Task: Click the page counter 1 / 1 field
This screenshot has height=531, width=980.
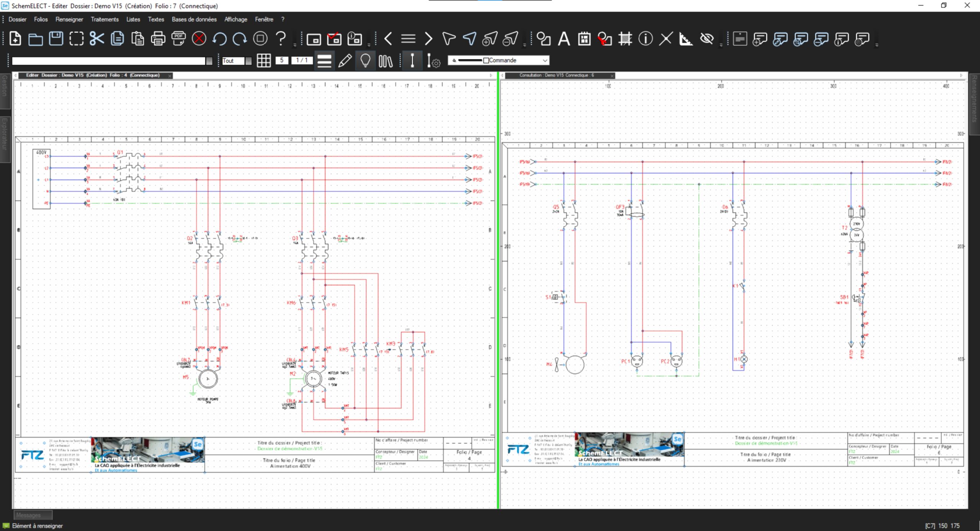Action: tap(302, 60)
